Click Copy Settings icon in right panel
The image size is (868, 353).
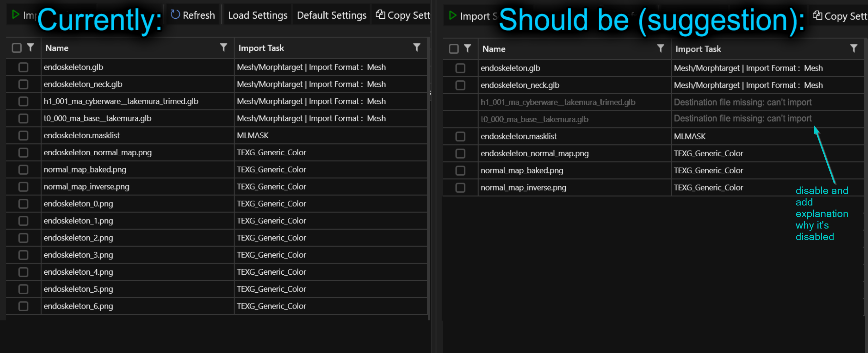[817, 16]
